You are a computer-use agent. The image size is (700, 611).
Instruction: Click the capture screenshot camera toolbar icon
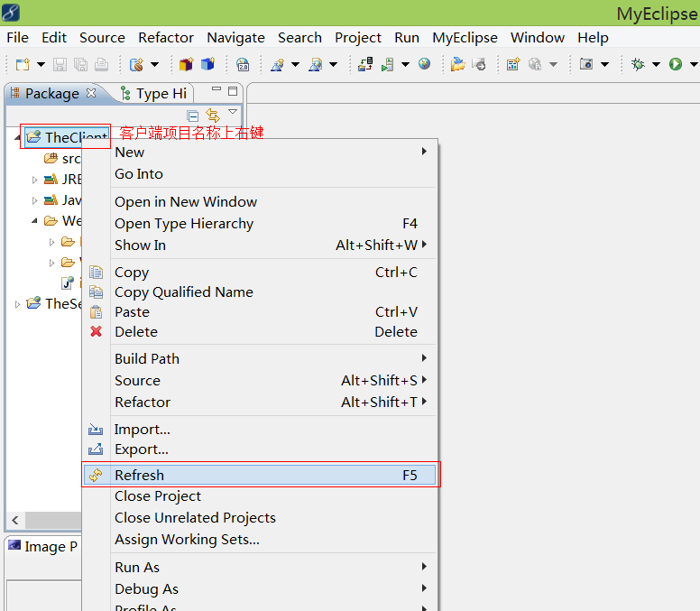(x=586, y=64)
